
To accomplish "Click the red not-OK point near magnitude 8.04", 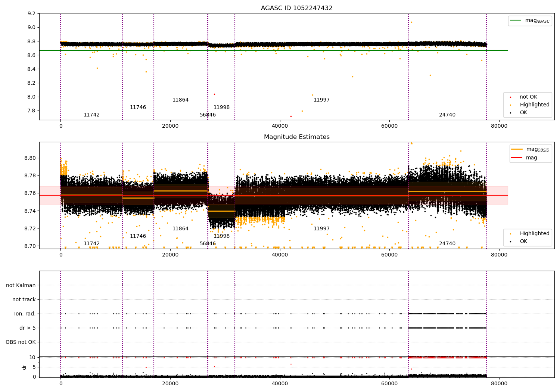I will click(214, 94).
